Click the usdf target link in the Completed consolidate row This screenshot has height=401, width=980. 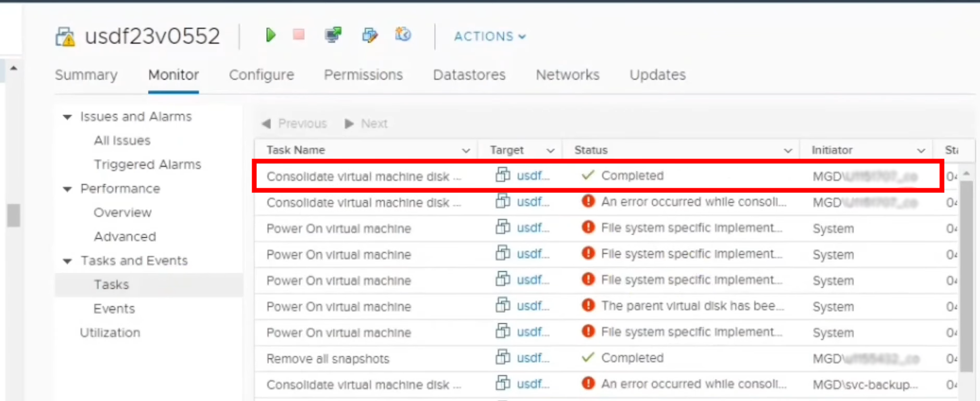pos(532,176)
